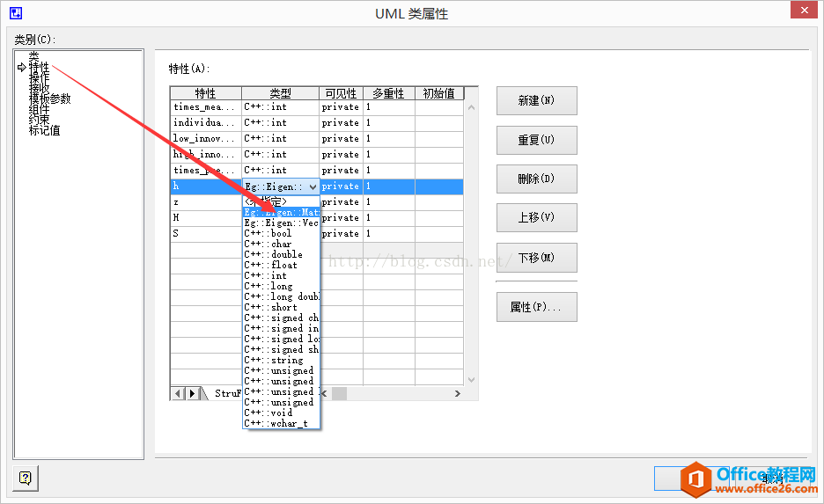Click the 可见性 column header
Viewport: 824px width, 504px height.
pos(341,93)
